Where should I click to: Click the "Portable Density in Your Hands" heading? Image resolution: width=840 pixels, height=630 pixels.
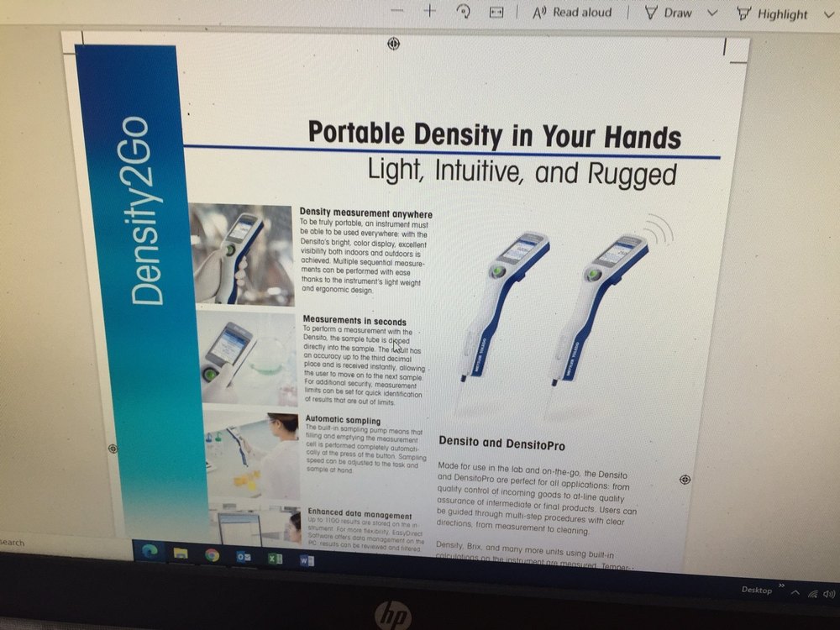[495, 134]
